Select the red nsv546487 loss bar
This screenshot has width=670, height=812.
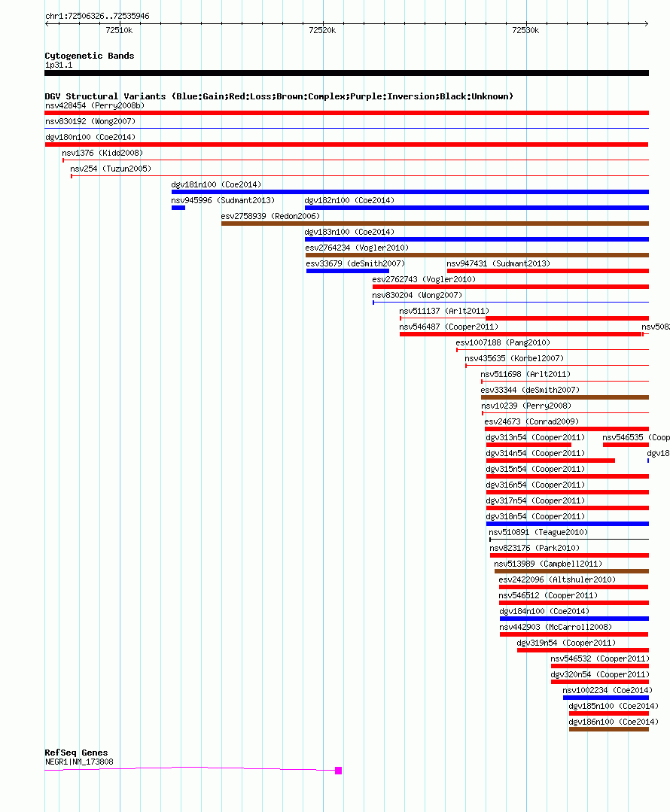(520, 335)
